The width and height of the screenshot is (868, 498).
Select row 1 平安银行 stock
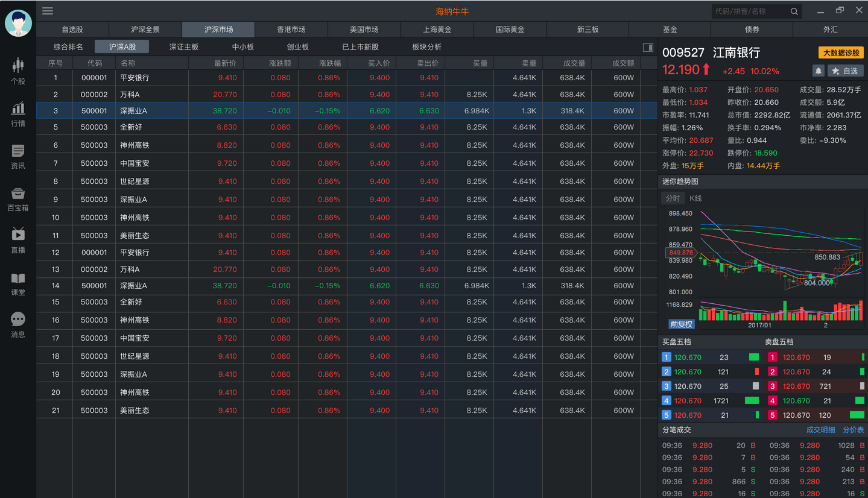[347, 78]
